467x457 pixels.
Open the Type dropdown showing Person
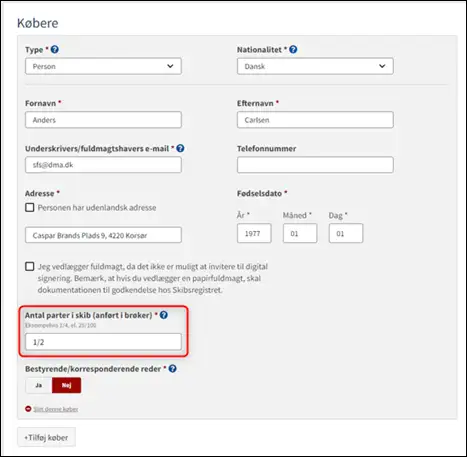pos(103,66)
